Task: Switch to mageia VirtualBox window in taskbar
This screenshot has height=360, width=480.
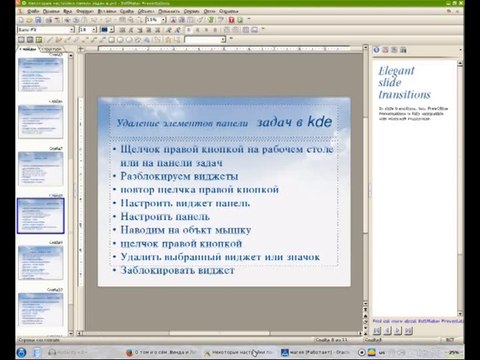Action: (315, 352)
